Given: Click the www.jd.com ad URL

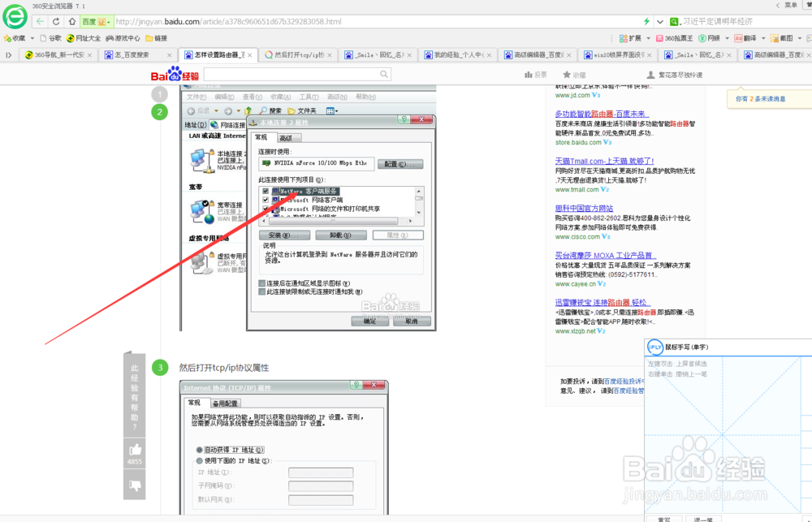Looking at the screenshot, I should coord(572,95).
